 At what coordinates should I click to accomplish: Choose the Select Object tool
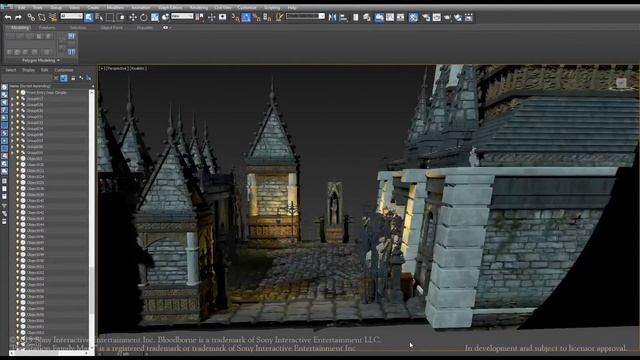(89, 17)
